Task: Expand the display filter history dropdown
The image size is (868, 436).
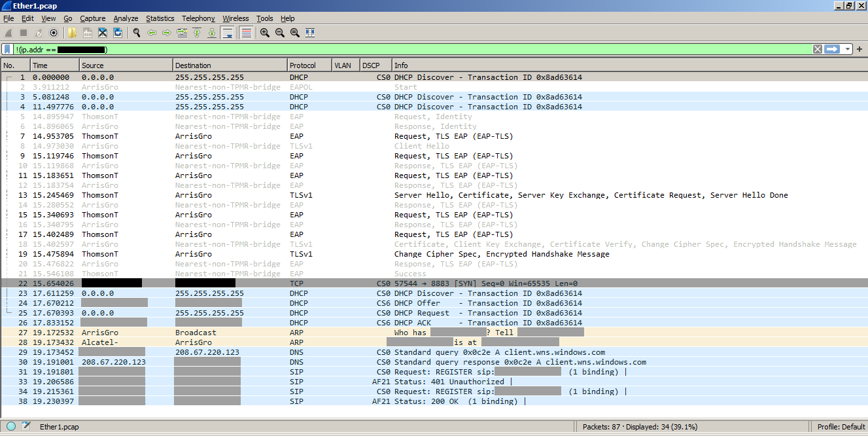Action: coord(848,49)
